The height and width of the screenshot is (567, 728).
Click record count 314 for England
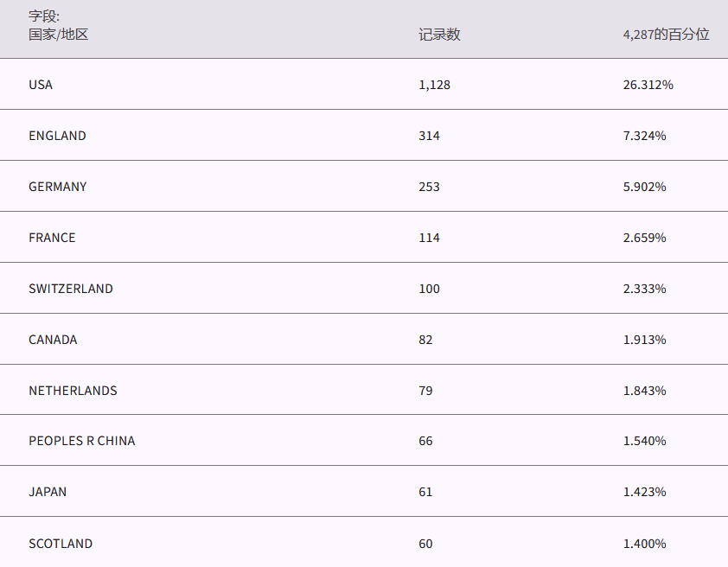[430, 136]
